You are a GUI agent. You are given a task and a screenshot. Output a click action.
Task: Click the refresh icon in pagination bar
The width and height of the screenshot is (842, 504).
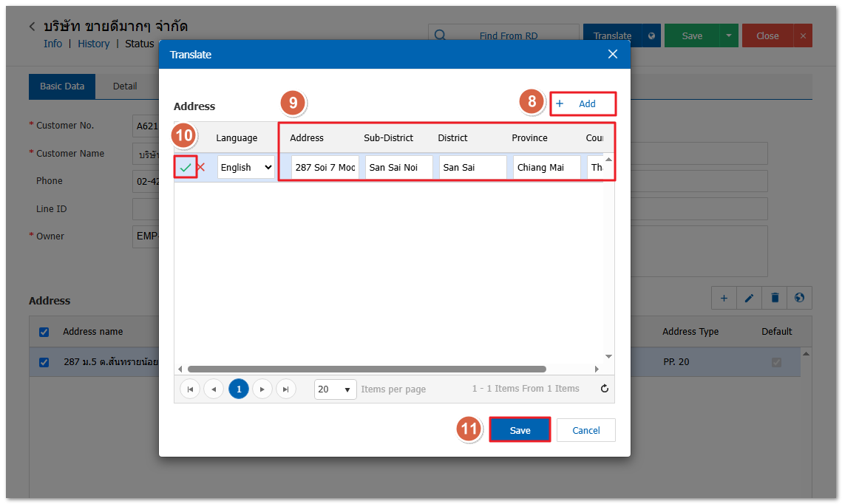(x=604, y=389)
